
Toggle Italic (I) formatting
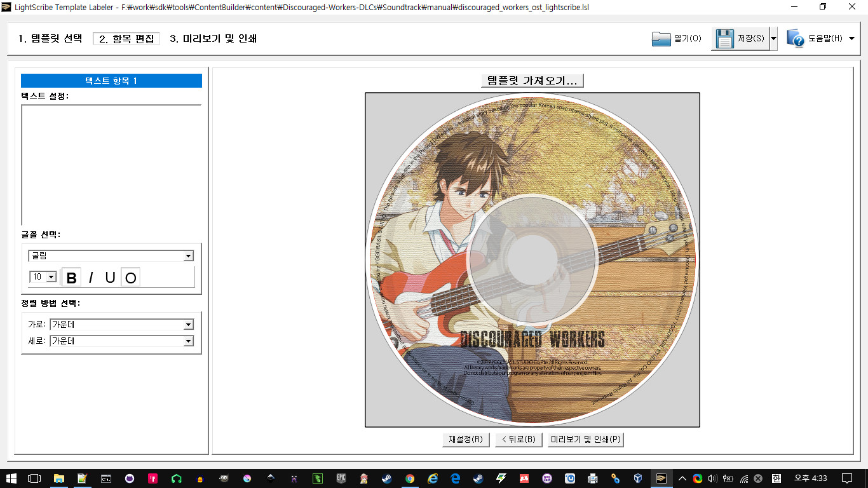point(91,278)
